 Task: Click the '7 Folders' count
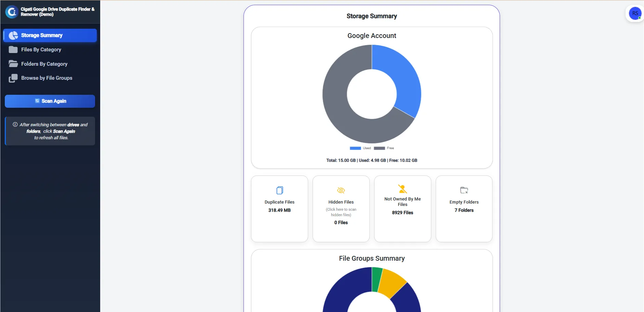464,210
